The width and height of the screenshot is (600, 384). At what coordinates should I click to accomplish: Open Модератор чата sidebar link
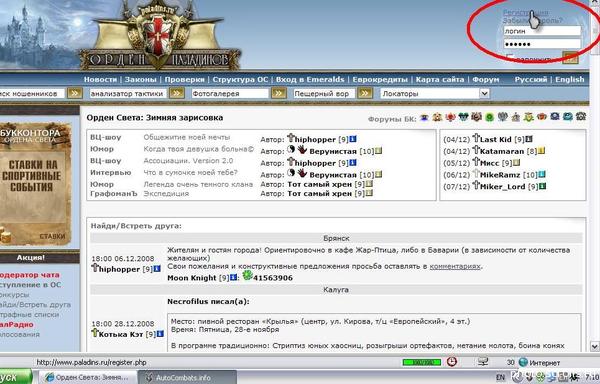point(30,275)
